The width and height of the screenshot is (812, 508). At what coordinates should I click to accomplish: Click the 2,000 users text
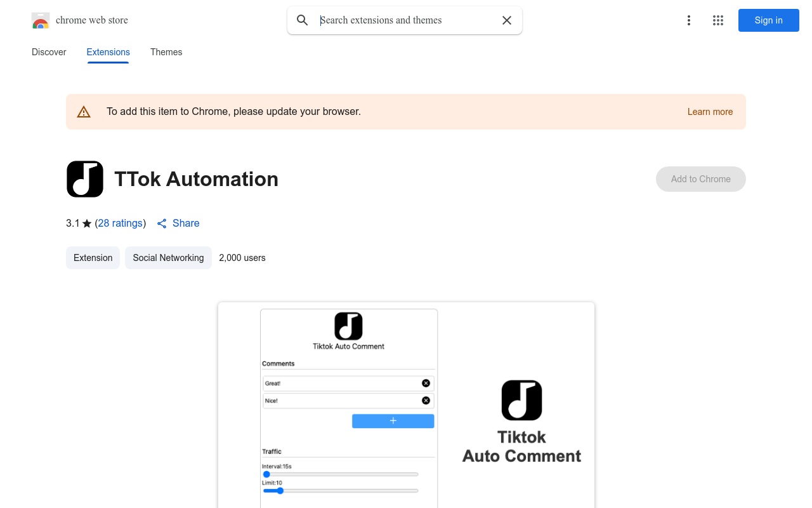pyautogui.click(x=242, y=258)
